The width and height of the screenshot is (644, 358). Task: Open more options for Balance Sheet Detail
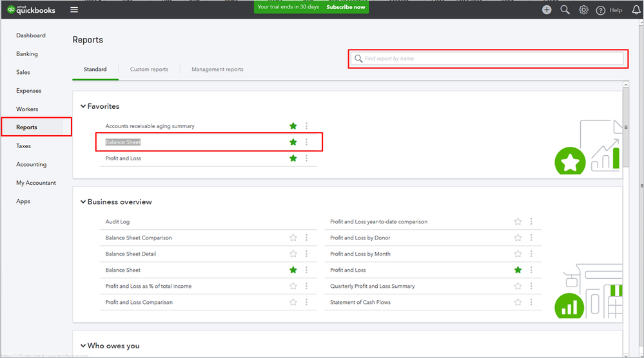(306, 254)
